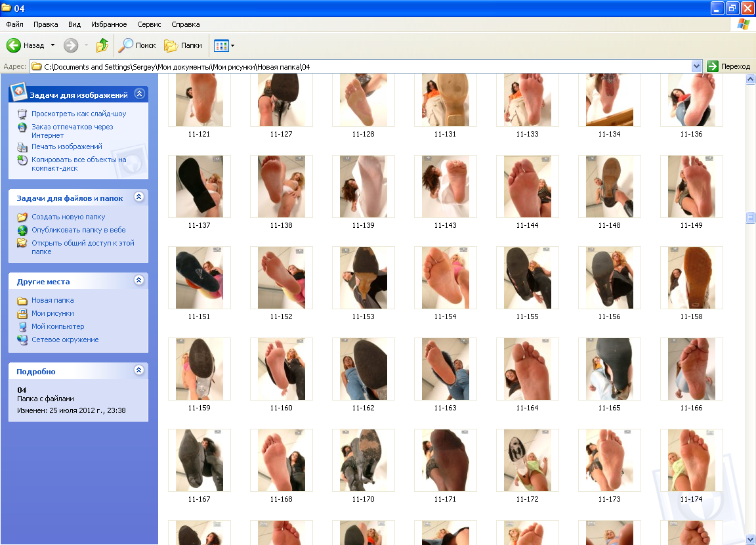Select file name label 11-172
Viewport: 756px width, 545px height.
tap(527, 499)
